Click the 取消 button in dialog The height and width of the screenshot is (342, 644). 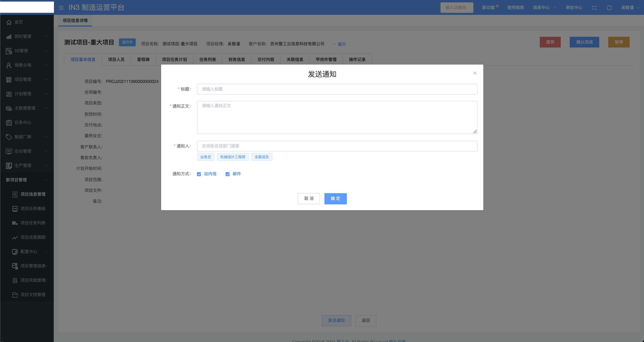pos(309,199)
